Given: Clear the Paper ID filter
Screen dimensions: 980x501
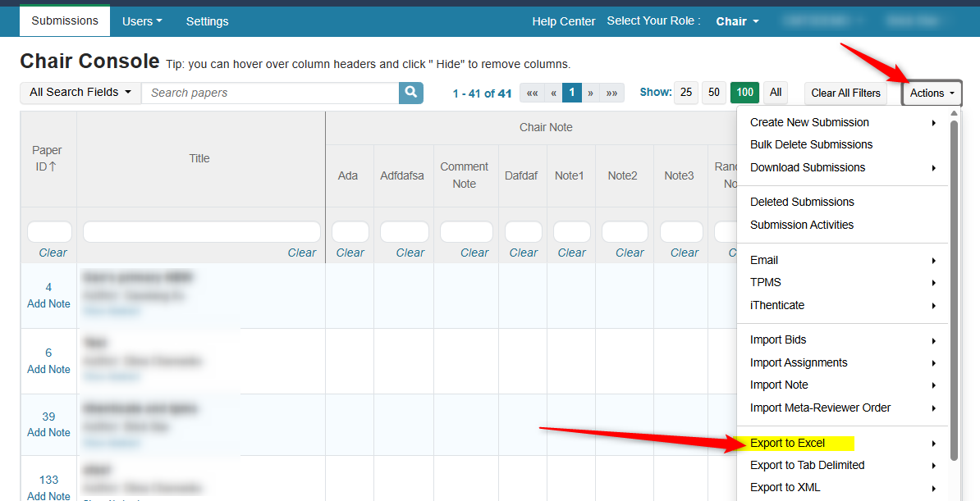Looking at the screenshot, I should [53, 253].
